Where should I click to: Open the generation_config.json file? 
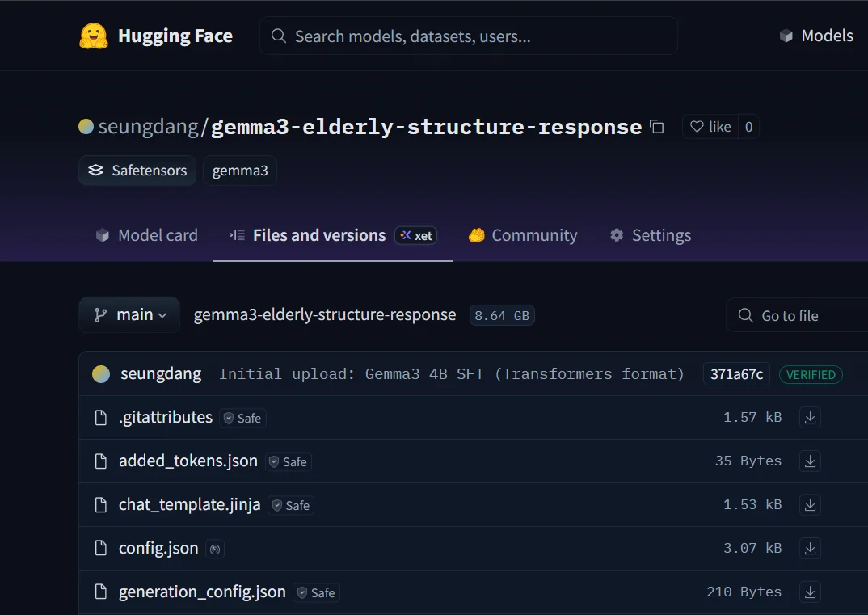coord(202,592)
